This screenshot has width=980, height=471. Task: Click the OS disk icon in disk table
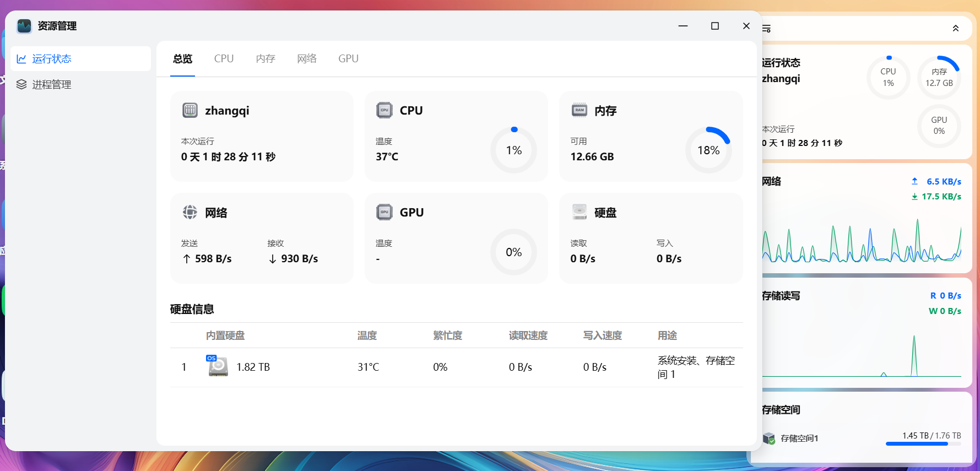click(218, 366)
